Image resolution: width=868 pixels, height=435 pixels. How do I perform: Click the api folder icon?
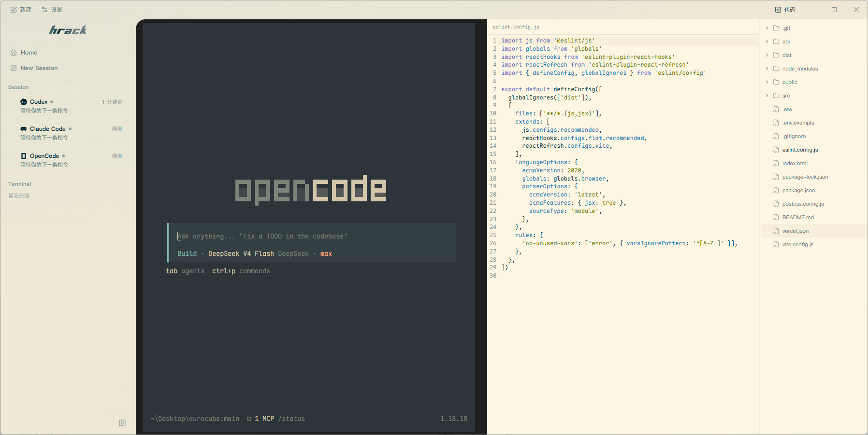[776, 42]
